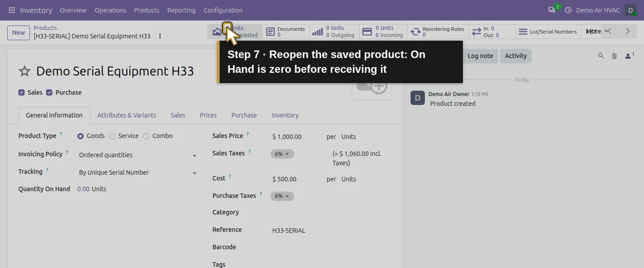The width and height of the screenshot is (644, 268).
Task: Open Demo Air HVAC company switcher
Action: (598, 10)
